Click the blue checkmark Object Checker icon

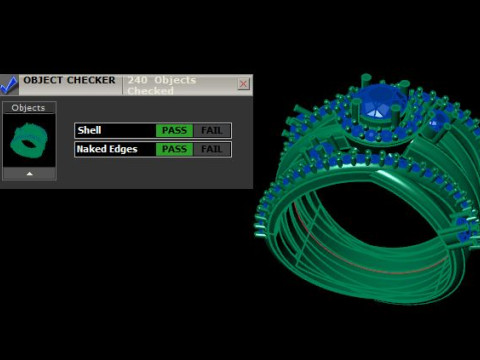pos(9,85)
